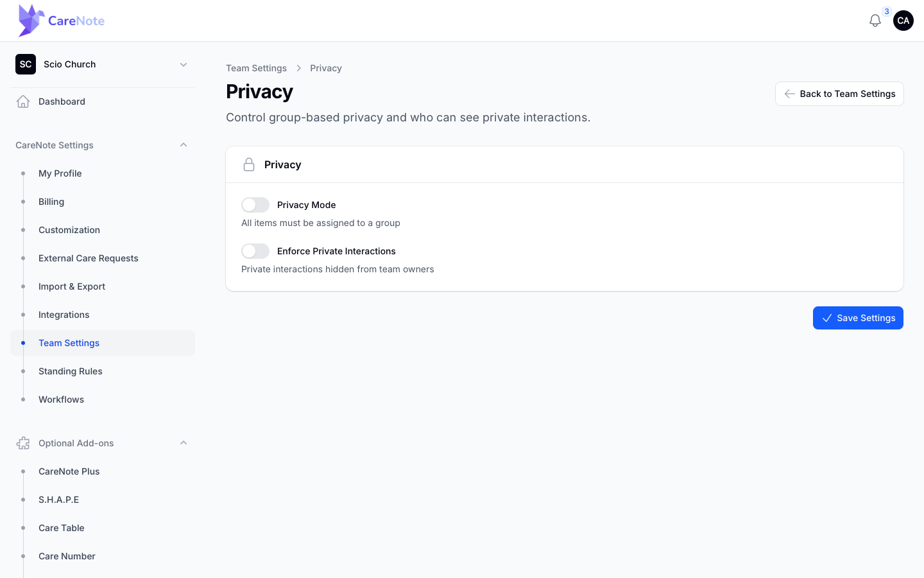The height and width of the screenshot is (578, 924).
Task: Open the notifications bell
Action: 875,21
